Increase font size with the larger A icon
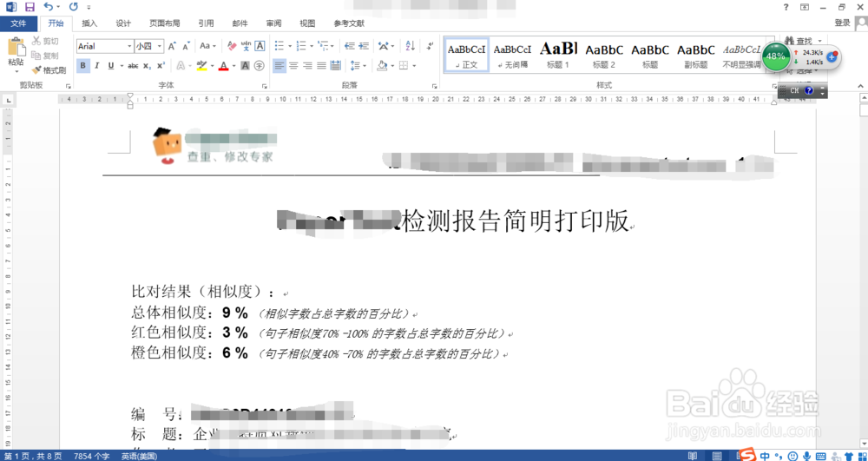Screen dimensions: 868x461 point(172,46)
